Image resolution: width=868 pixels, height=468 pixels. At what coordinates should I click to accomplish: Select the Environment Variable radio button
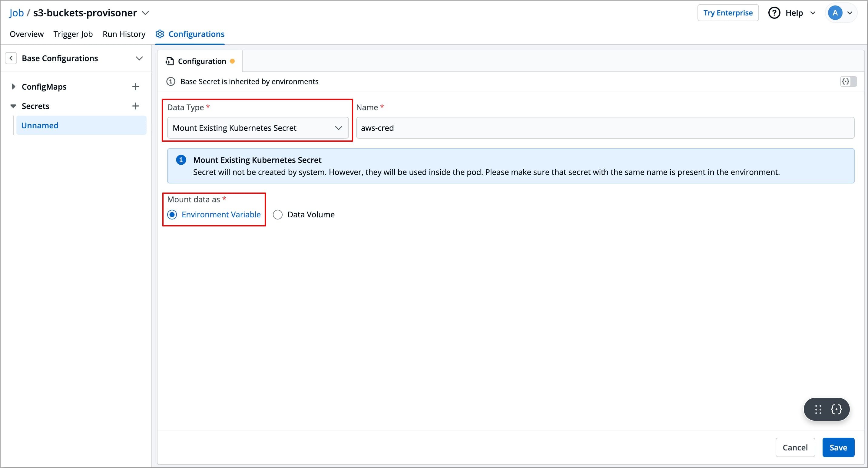click(x=172, y=214)
